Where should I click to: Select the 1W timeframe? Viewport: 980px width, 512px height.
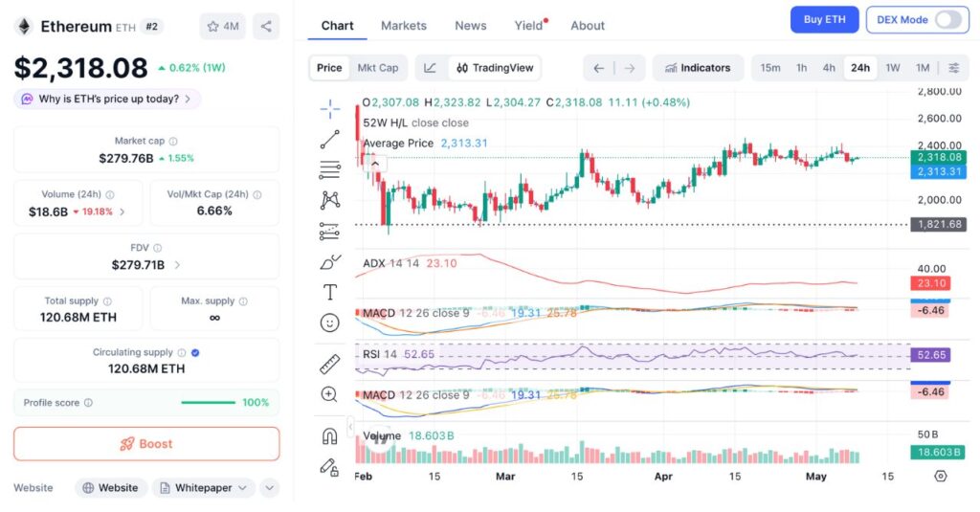click(893, 68)
